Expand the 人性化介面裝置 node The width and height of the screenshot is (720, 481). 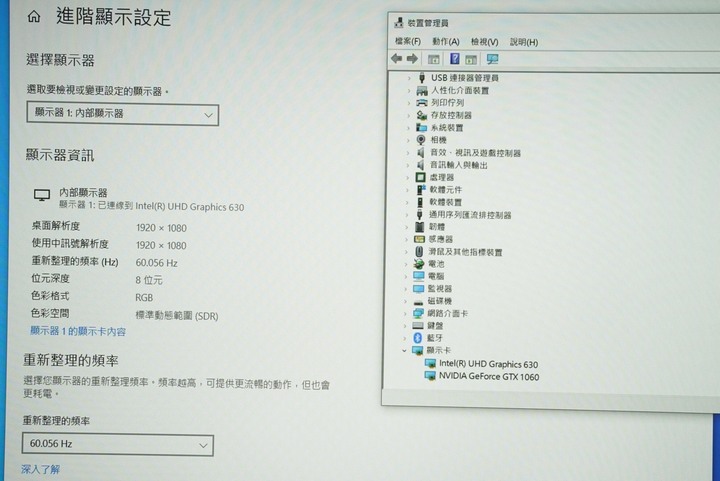tap(409, 90)
